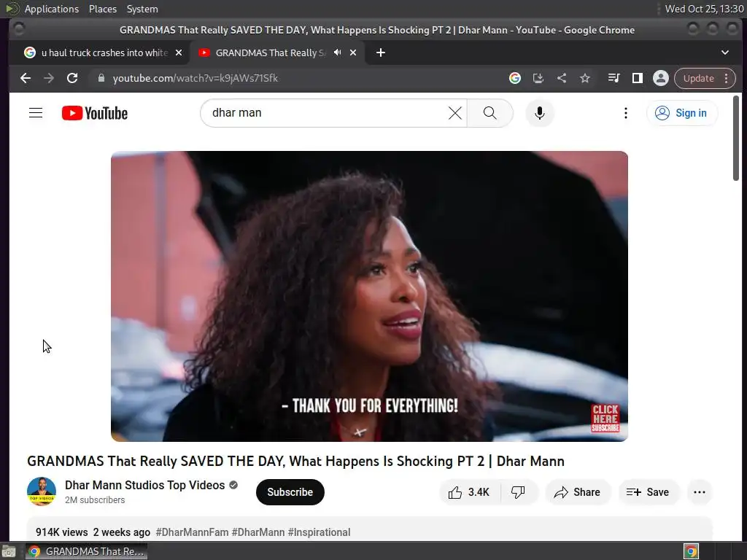Screen dimensions: 747x560
Task: Open Google icon in address bar
Action: (x=515, y=78)
